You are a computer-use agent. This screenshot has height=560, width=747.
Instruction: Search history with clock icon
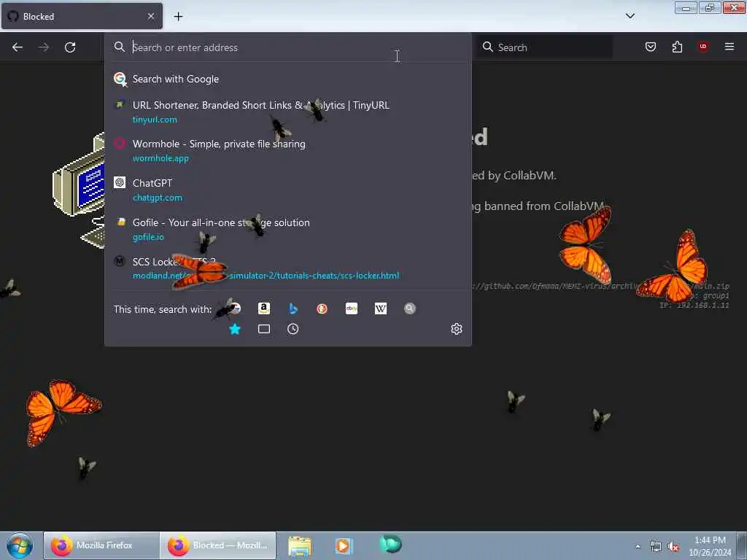(x=293, y=329)
